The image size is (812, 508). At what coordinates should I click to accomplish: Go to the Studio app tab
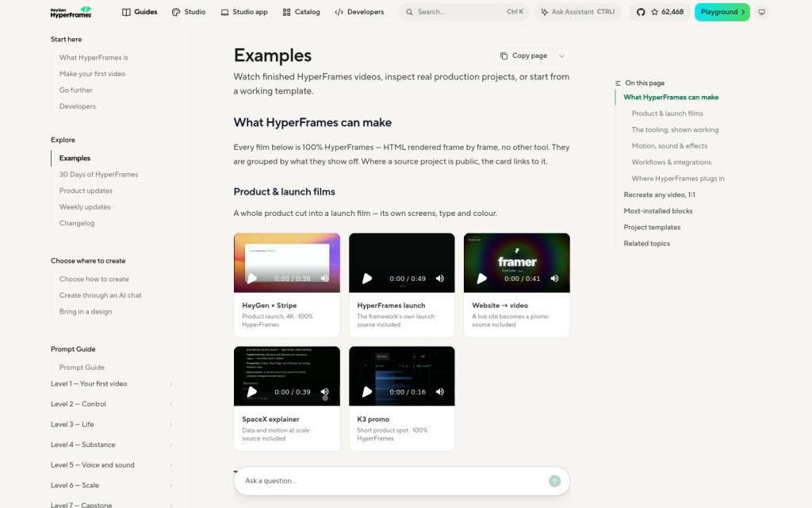244,12
